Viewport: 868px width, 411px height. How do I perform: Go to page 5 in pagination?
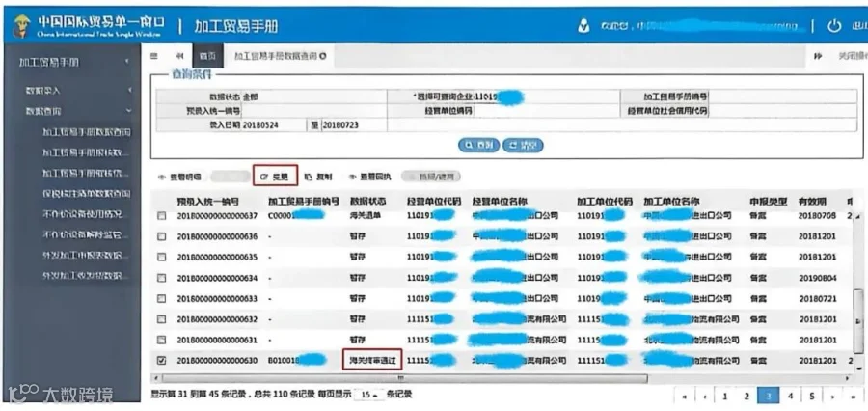point(811,396)
